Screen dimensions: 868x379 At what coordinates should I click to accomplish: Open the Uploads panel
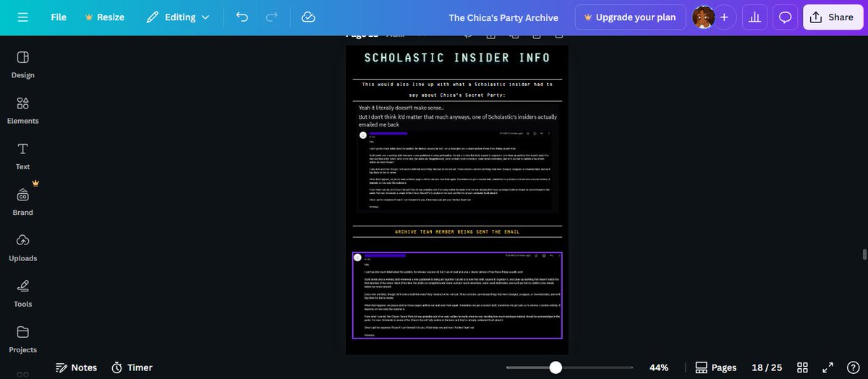tap(22, 247)
